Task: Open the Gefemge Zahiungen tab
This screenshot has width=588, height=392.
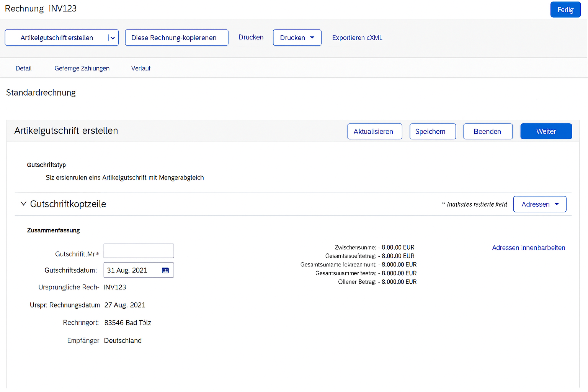Action: coord(82,68)
